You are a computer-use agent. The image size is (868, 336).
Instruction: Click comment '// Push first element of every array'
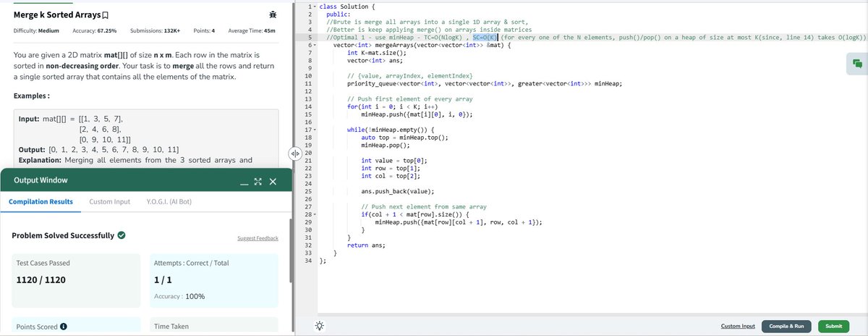(410, 98)
